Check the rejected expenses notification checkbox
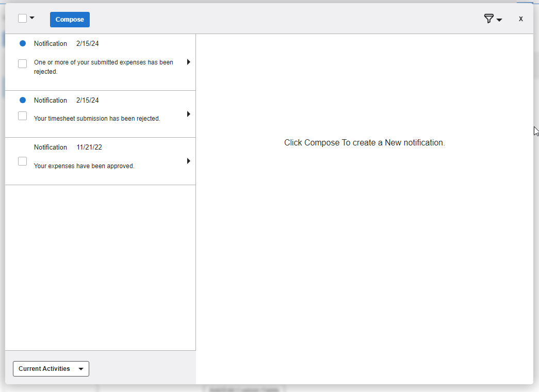 (x=22, y=64)
